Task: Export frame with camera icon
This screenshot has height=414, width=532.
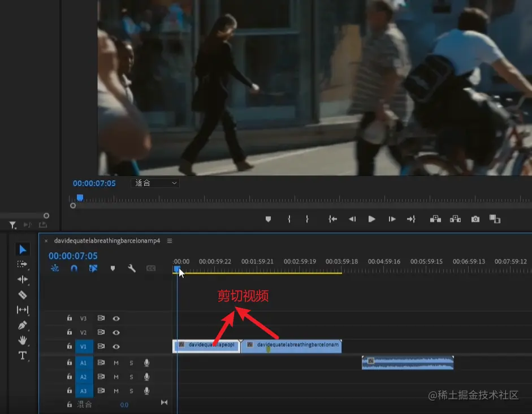Action: tap(475, 219)
